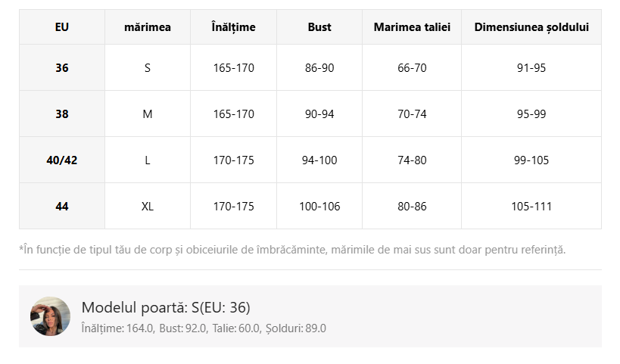The width and height of the screenshot is (620, 364).
Task: Select the 40/42 size row label
Action: click(62, 160)
